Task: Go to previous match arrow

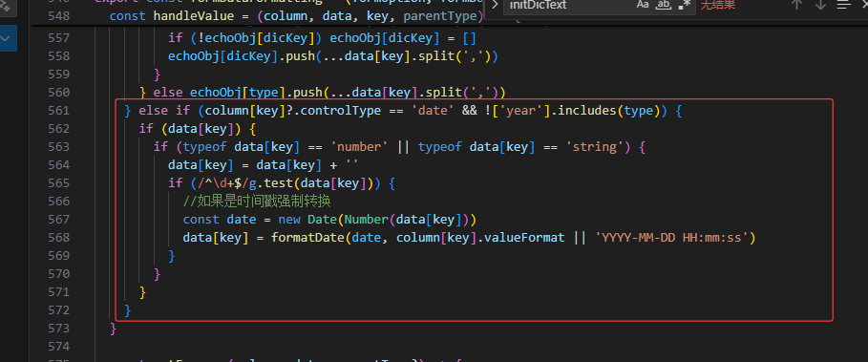Action: tap(796, 5)
